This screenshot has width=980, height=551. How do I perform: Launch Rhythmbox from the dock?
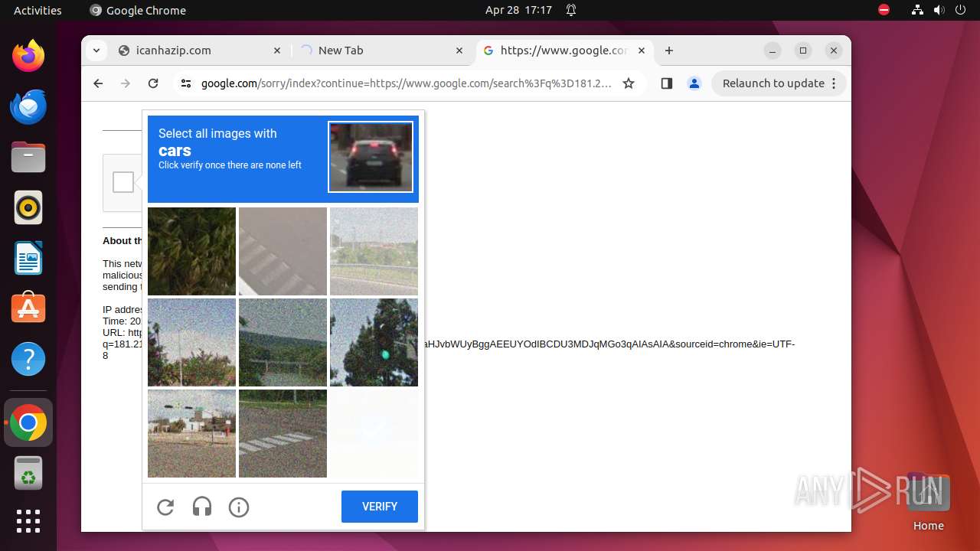pyautogui.click(x=28, y=207)
